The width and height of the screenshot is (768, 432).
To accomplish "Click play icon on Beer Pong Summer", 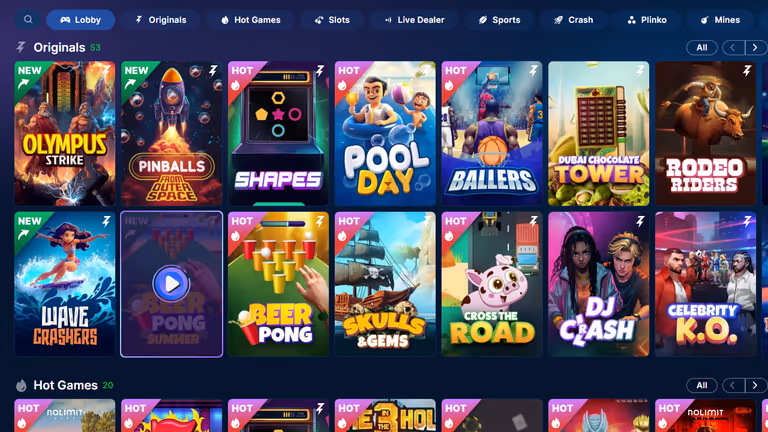I will click(x=171, y=284).
